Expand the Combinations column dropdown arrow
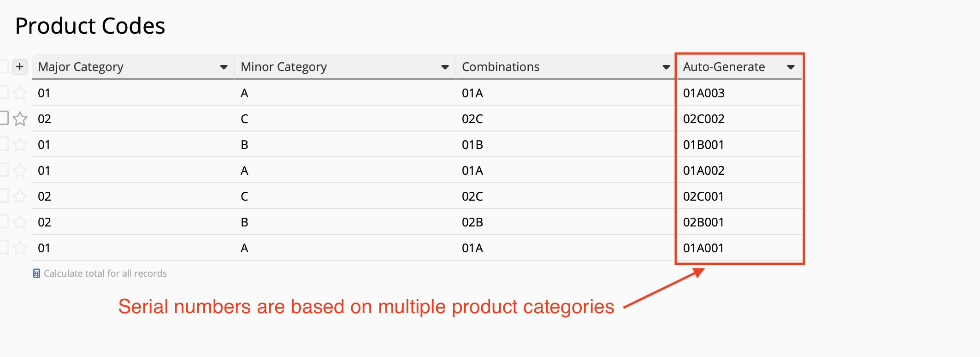The height and width of the screenshot is (357, 980). (666, 67)
